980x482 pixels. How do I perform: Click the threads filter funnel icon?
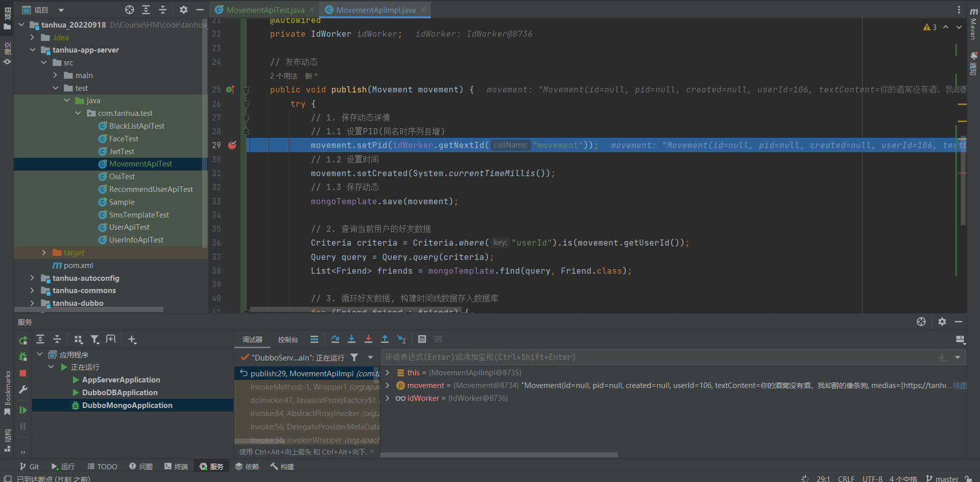point(354,357)
